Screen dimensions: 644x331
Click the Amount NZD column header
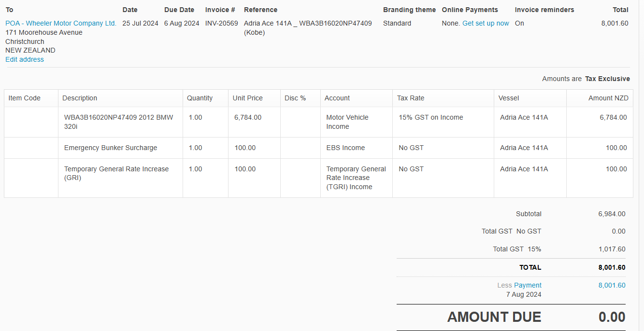point(600,98)
